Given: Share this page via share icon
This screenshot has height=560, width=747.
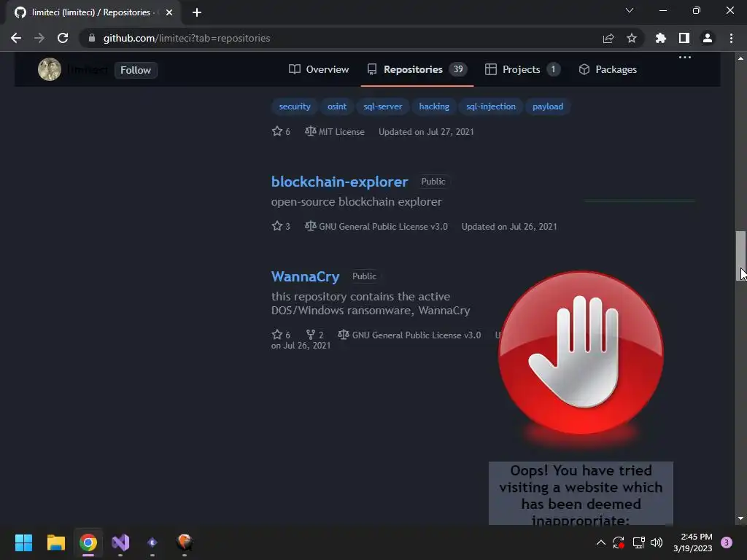Looking at the screenshot, I should pos(608,38).
